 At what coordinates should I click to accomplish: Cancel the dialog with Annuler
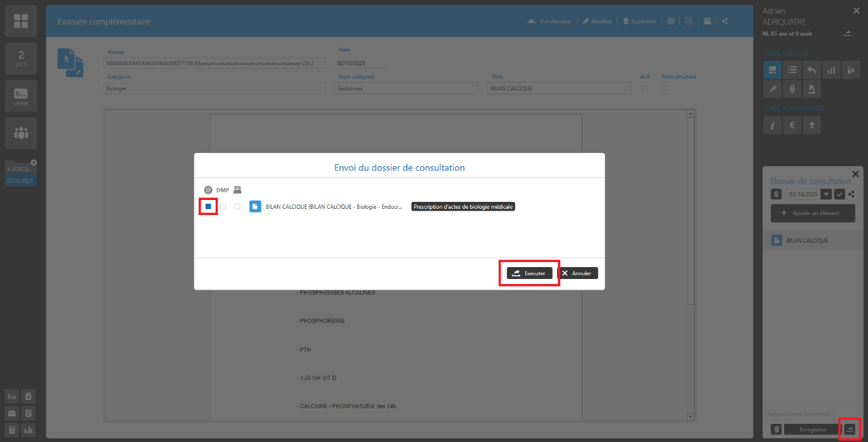[578, 273]
